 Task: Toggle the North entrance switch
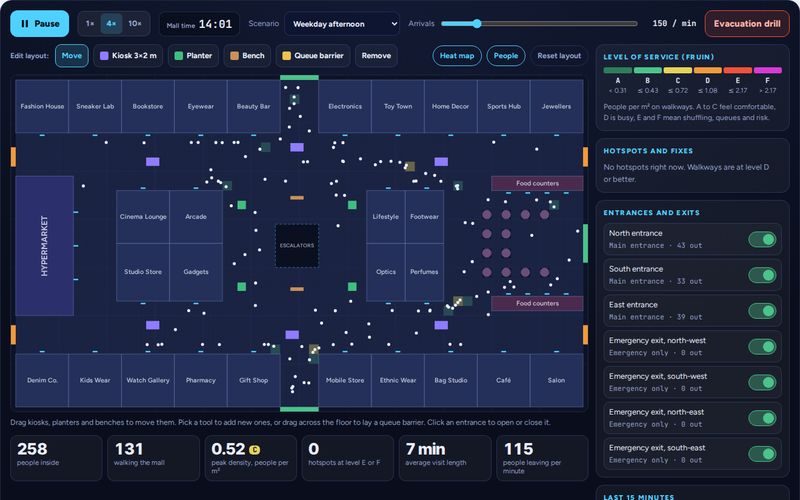762,239
